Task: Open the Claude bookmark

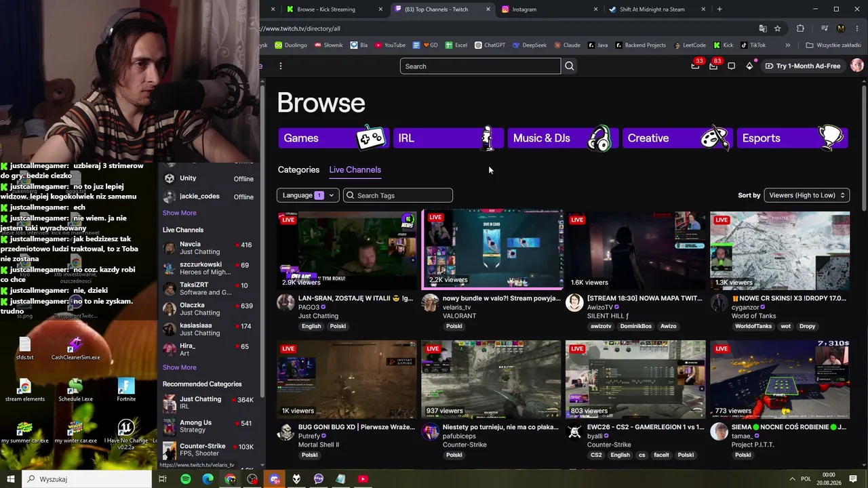Action: 567,45
